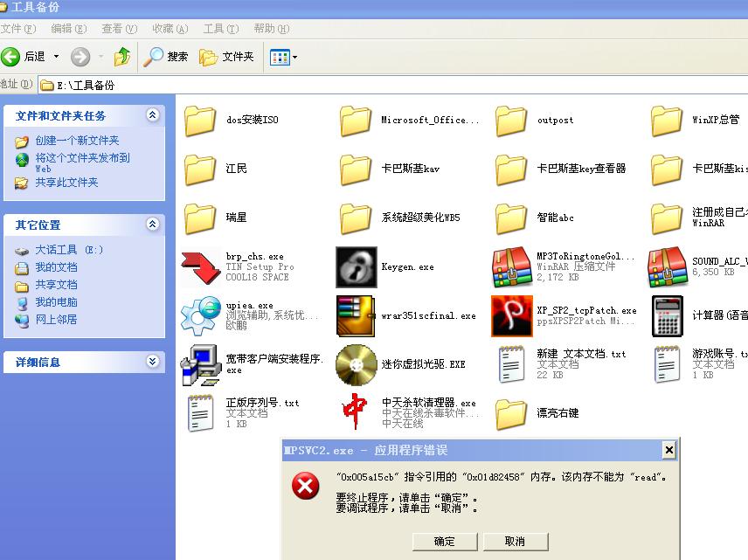
Task: Go to 网上邻居
Action: (56, 320)
